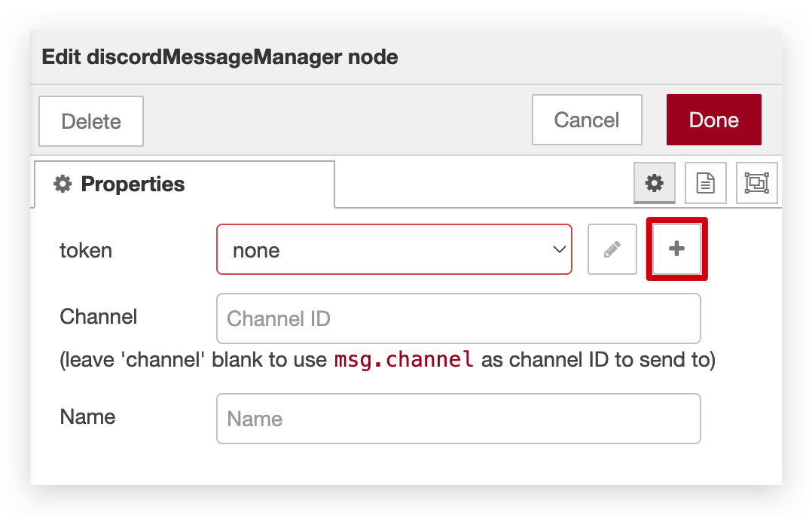Open node description document icon
Viewport: 812px width, 515px height.
[x=705, y=183]
